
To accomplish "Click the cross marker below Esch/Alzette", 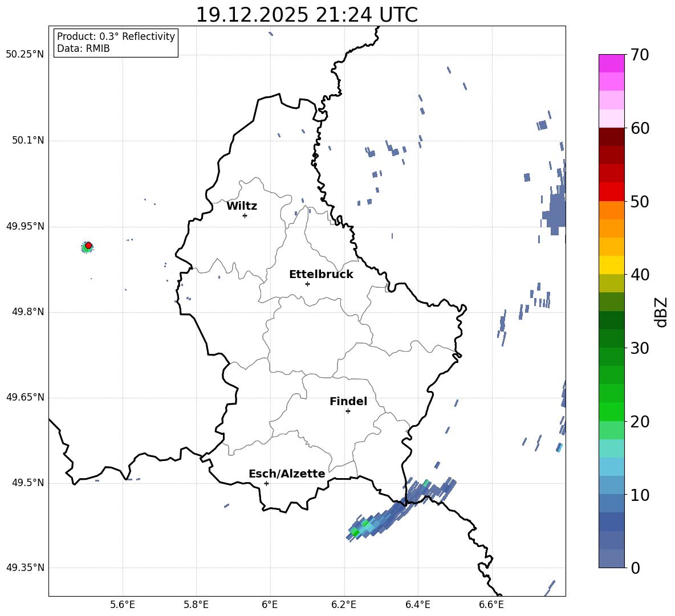I will (x=266, y=483).
